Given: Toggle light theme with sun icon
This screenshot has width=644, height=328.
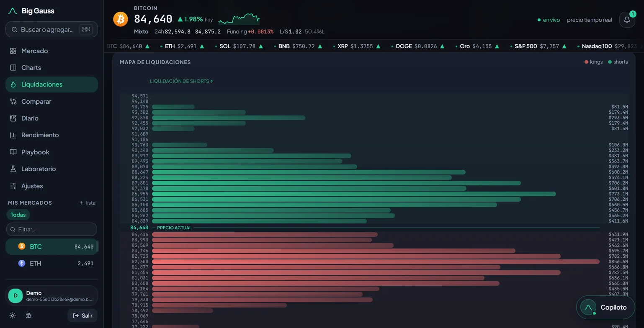Looking at the screenshot, I should 13,315.
